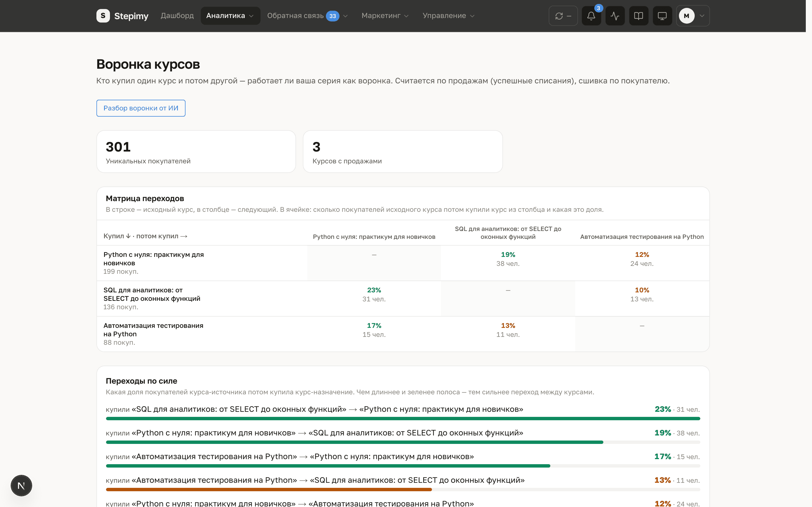Click the Stepimy brand name link
Viewport: 812px width, 507px height.
tap(131, 16)
